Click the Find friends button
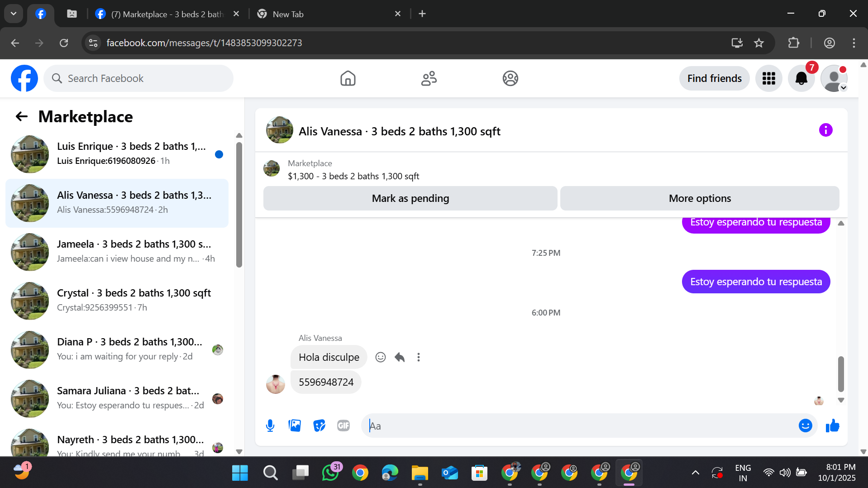The image size is (868, 488). (714, 78)
